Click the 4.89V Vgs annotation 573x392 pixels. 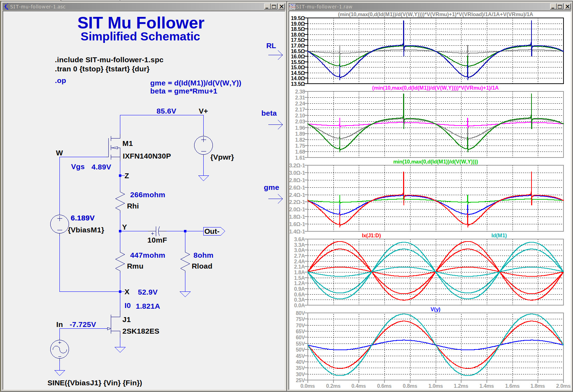tap(101, 167)
